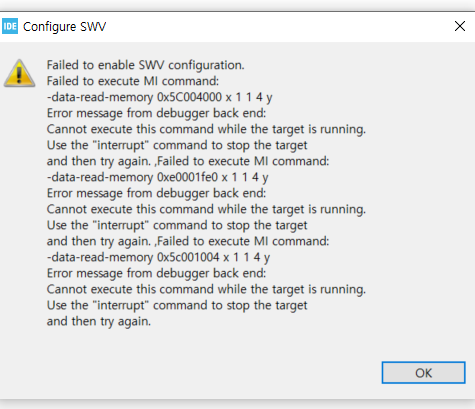Viewport: 475px width, 409px height.
Task: Close the Configure SWV dialog with X
Action: (x=460, y=26)
